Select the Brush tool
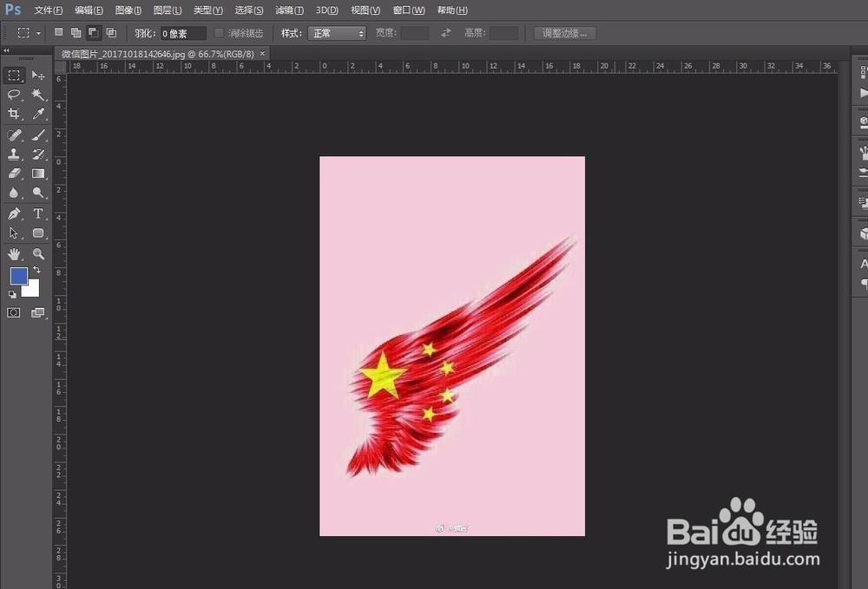This screenshot has width=868, height=589. point(38,135)
